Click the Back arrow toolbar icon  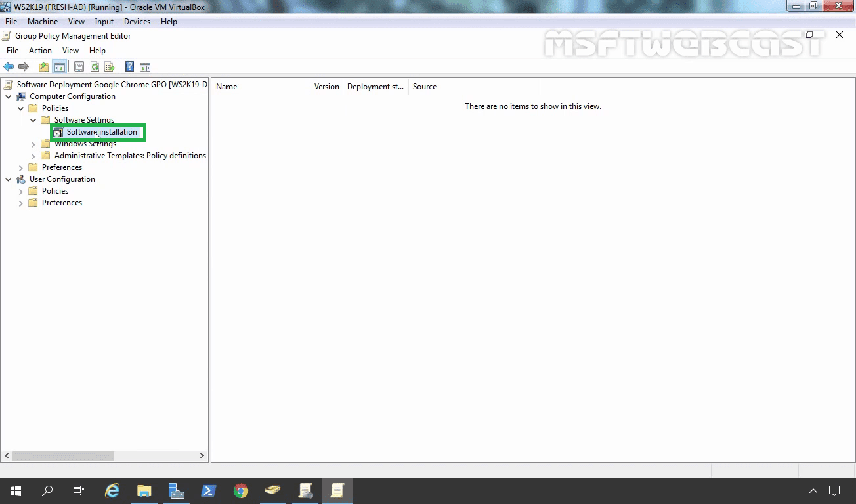tap(9, 67)
